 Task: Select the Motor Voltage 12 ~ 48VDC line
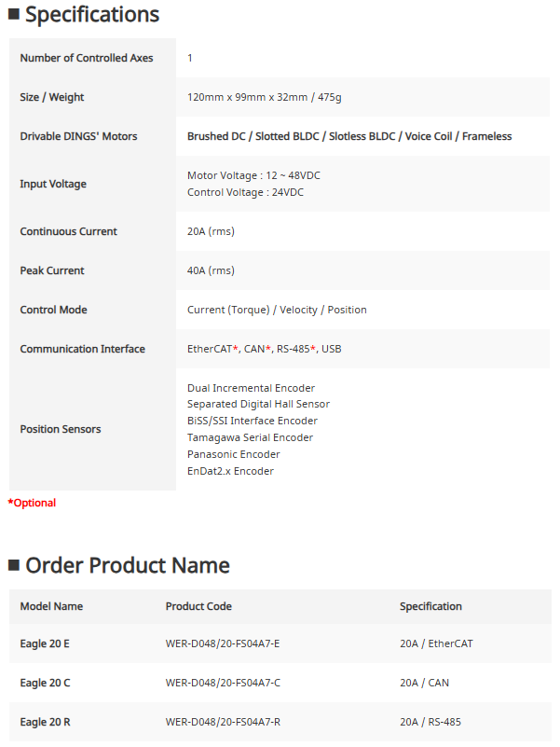pos(253,175)
